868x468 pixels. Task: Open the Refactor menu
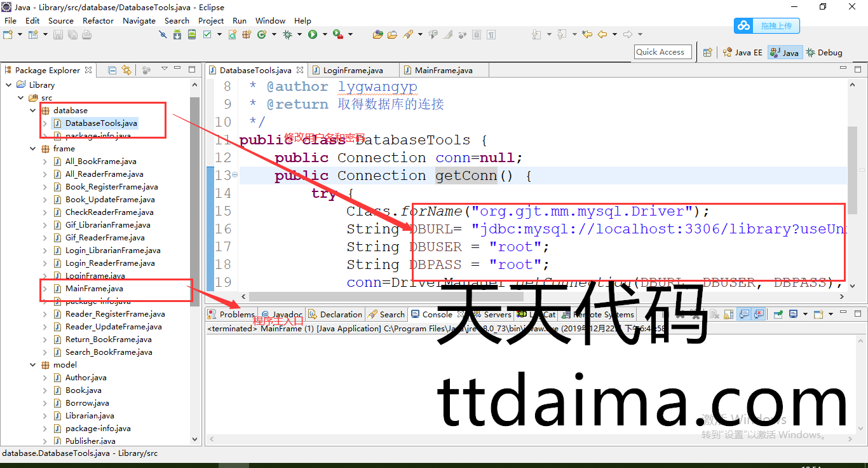point(98,20)
